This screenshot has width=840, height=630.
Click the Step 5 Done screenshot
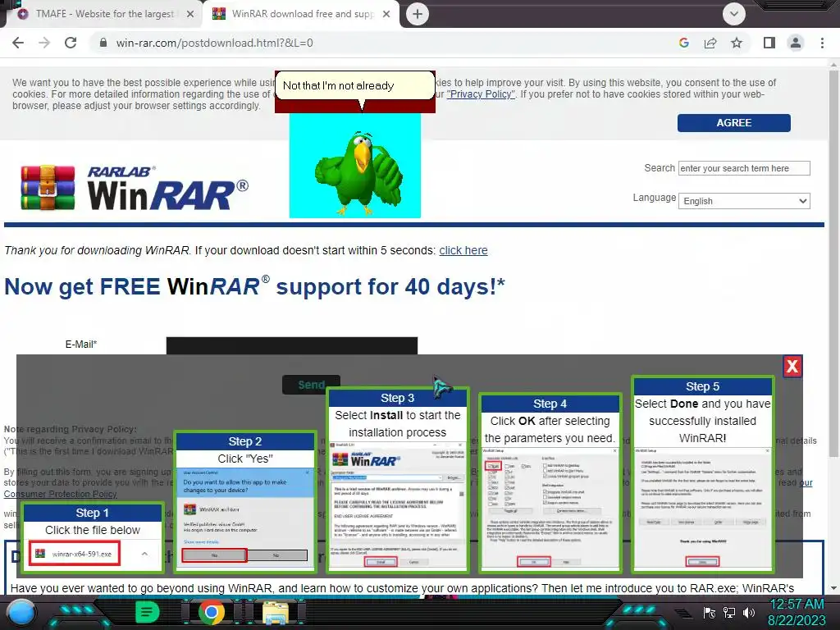pyautogui.click(x=702, y=508)
